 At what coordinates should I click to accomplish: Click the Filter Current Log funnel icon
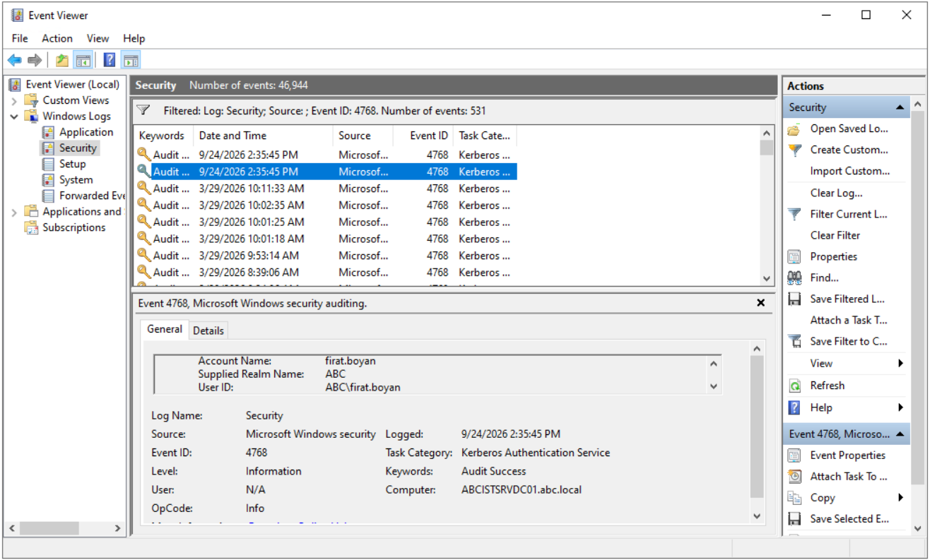pos(794,214)
